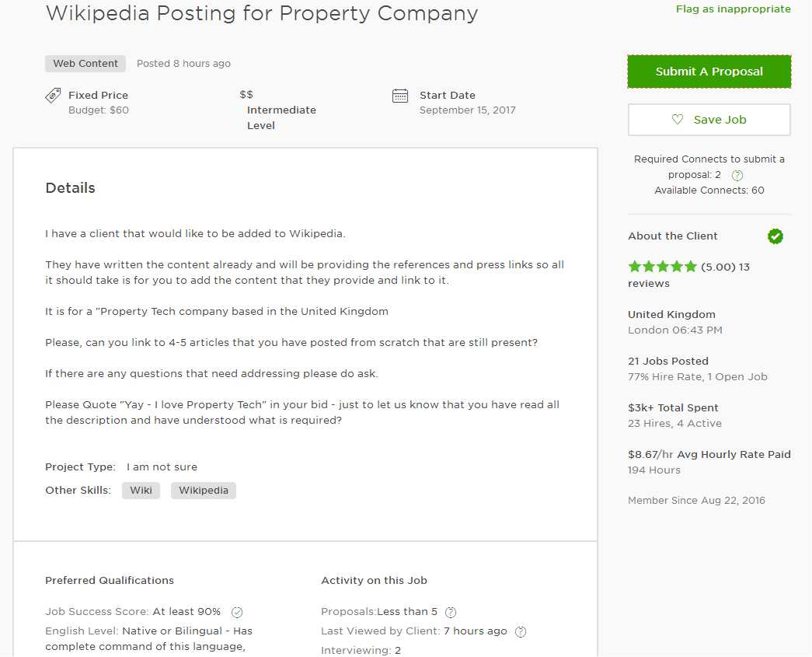The height and width of the screenshot is (657, 812).
Task: Click the heart icon on Save Job
Action: point(678,119)
